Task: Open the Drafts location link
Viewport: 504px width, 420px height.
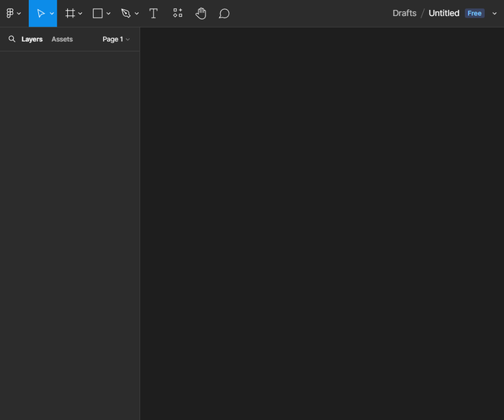Action: [x=405, y=13]
